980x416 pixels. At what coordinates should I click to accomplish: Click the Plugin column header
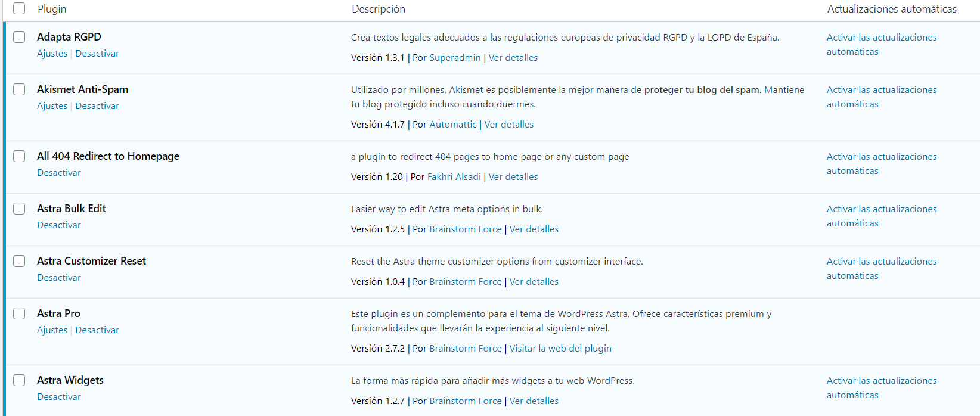coord(52,9)
